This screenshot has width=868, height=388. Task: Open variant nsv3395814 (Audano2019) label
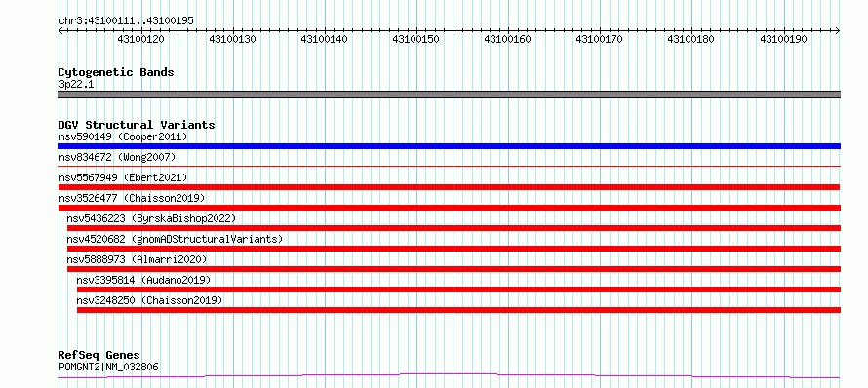(144, 280)
